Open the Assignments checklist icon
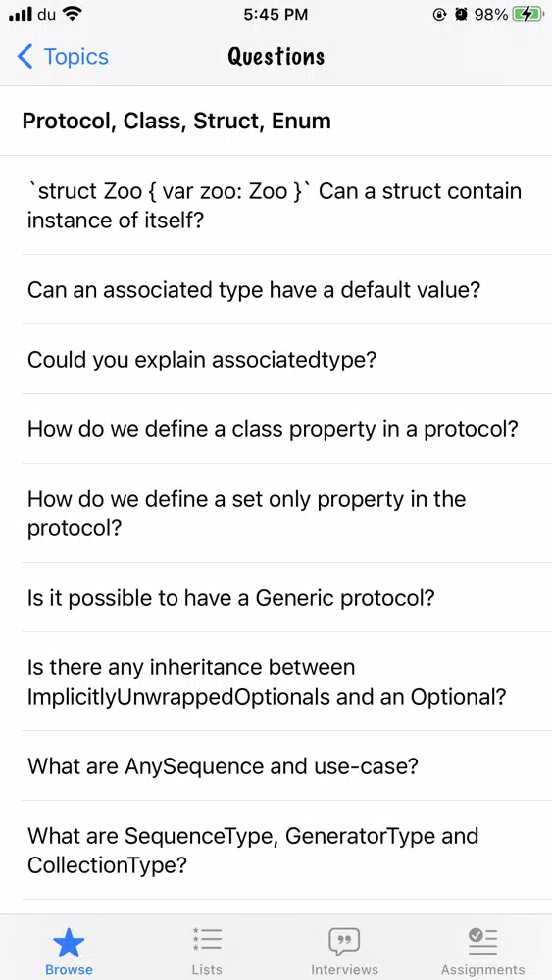The height and width of the screenshot is (980, 552). coord(482,941)
